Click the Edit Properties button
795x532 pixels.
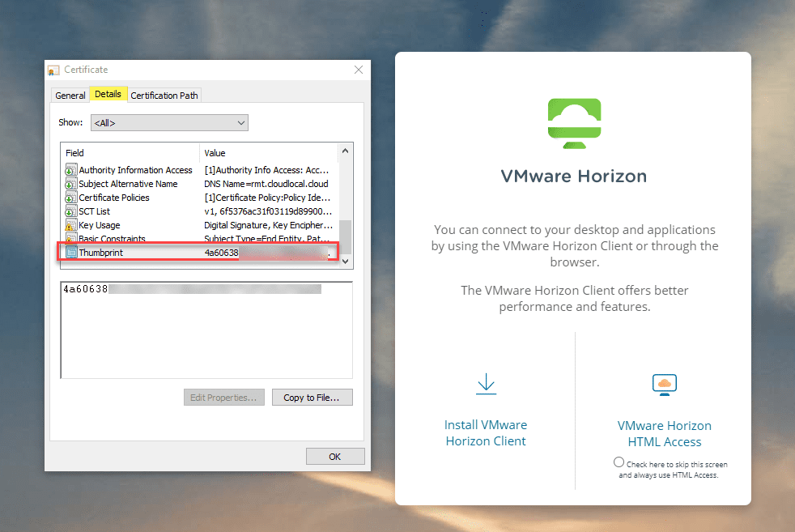[x=223, y=398]
